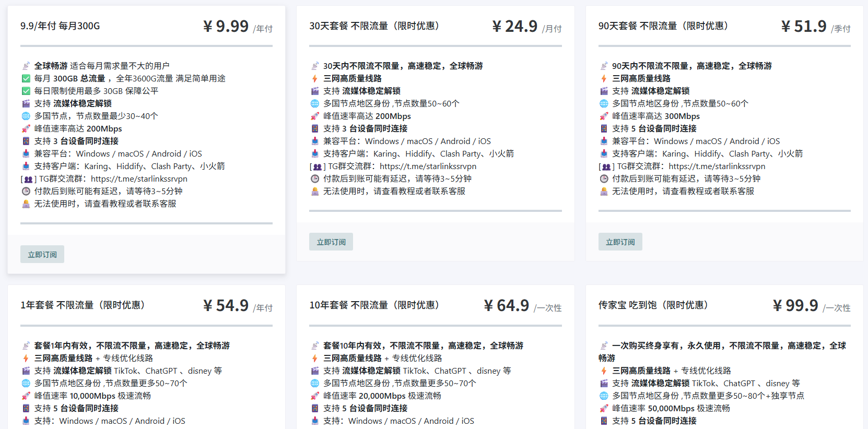Viewport: 868px width, 429px height.
Task: Click lightning icon in the 90天套餐 card
Action: [x=604, y=78]
